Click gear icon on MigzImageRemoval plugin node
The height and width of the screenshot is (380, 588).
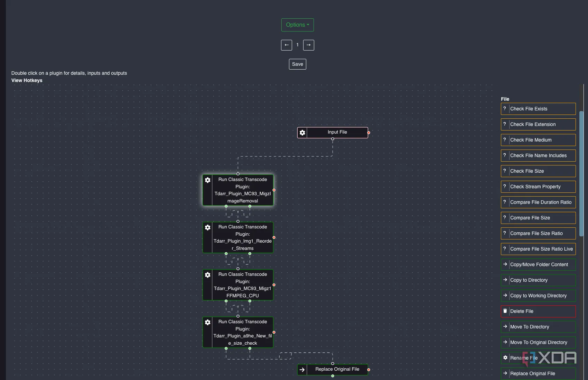[208, 180]
